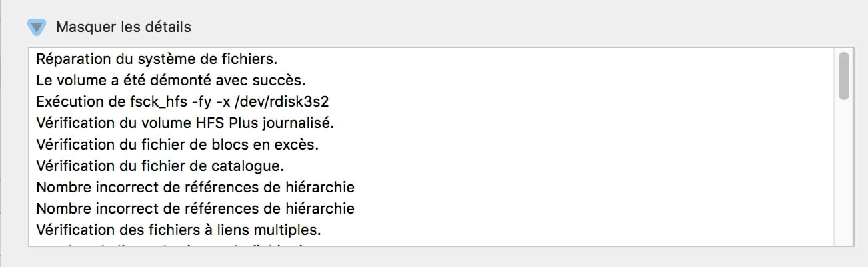Click the Masquer les détails label

point(123,27)
